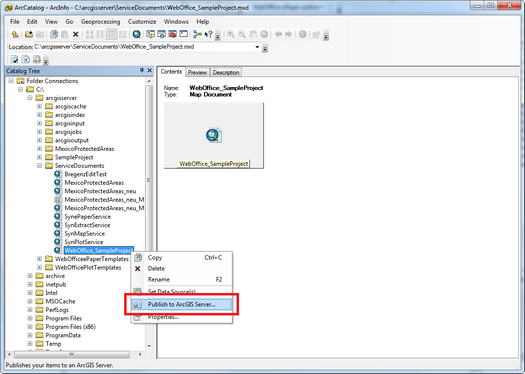This screenshot has width=525, height=374.
Task: Click the Full Extent globe icon
Action: point(264,34)
